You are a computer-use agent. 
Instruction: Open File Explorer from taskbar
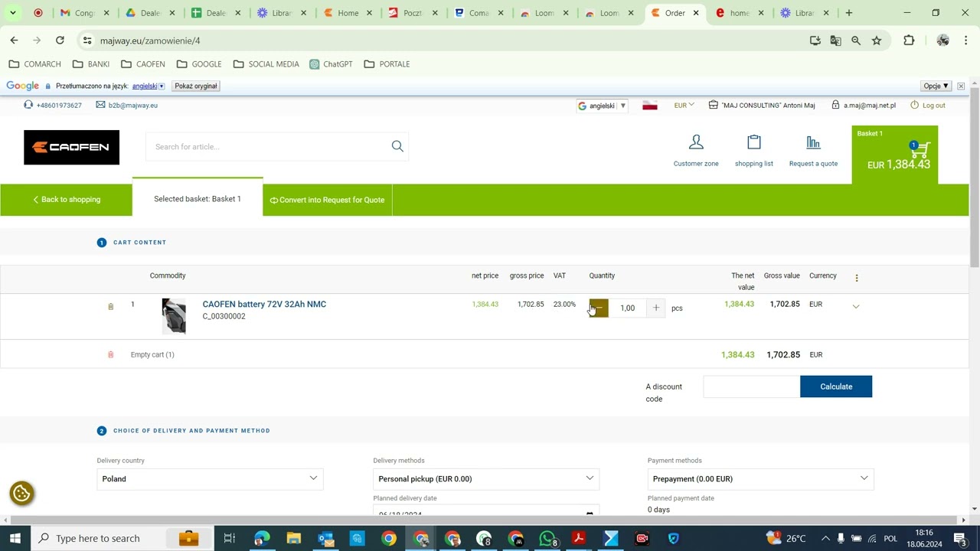coord(293,538)
